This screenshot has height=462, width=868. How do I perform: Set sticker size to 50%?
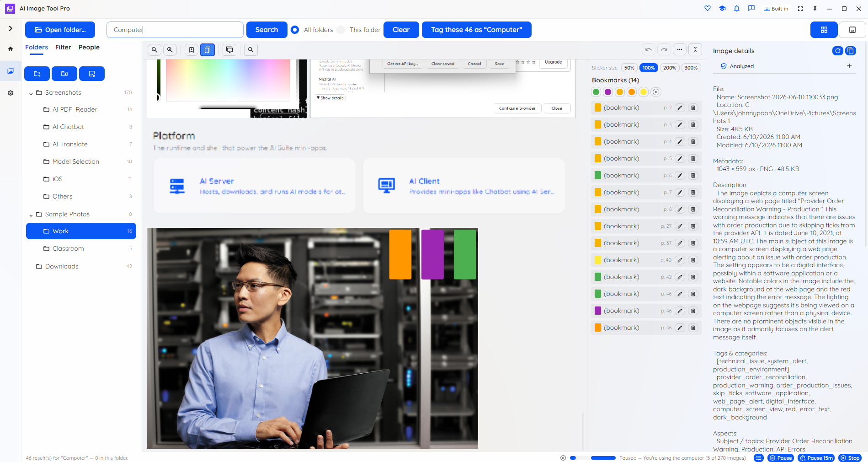[629, 68]
